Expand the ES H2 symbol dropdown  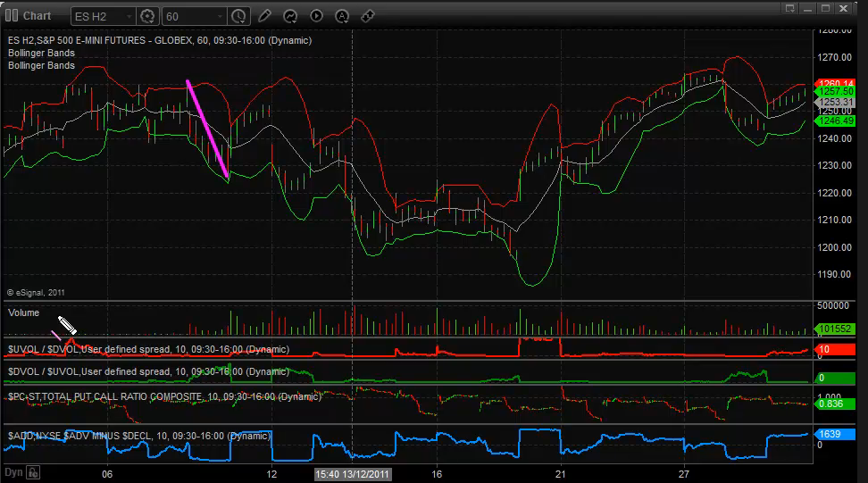pos(128,16)
